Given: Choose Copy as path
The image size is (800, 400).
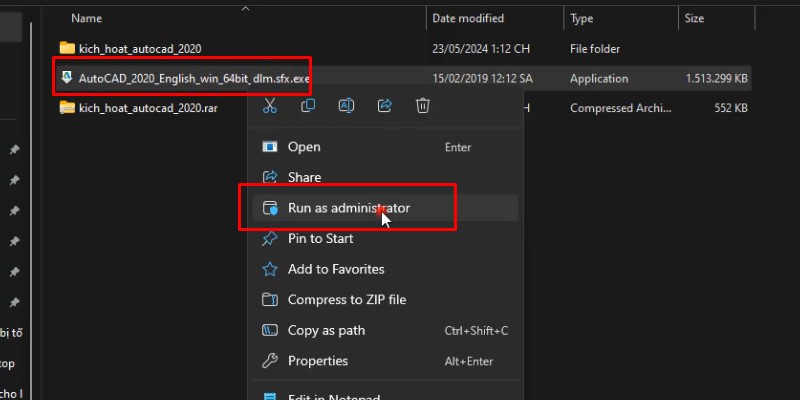Looking at the screenshot, I should click(326, 331).
